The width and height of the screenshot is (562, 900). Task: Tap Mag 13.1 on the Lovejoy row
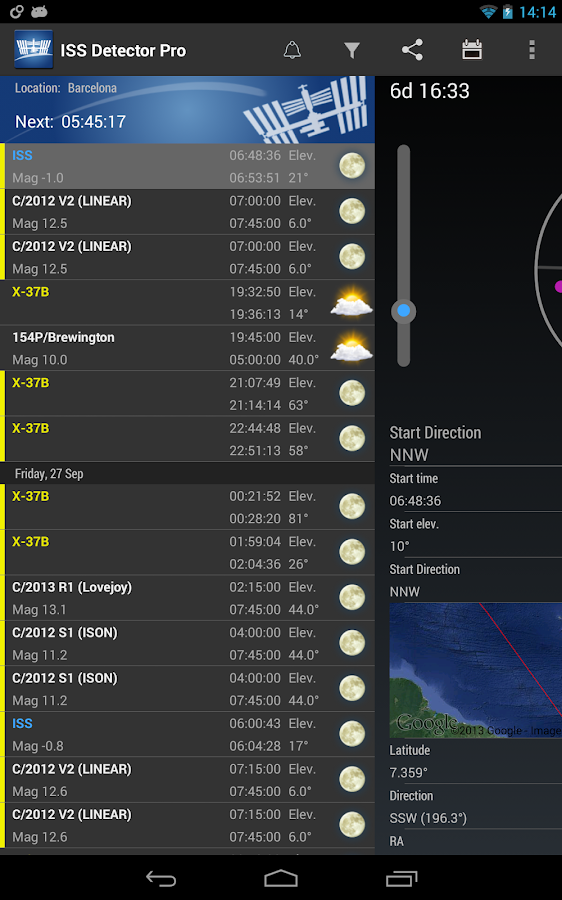(39, 610)
